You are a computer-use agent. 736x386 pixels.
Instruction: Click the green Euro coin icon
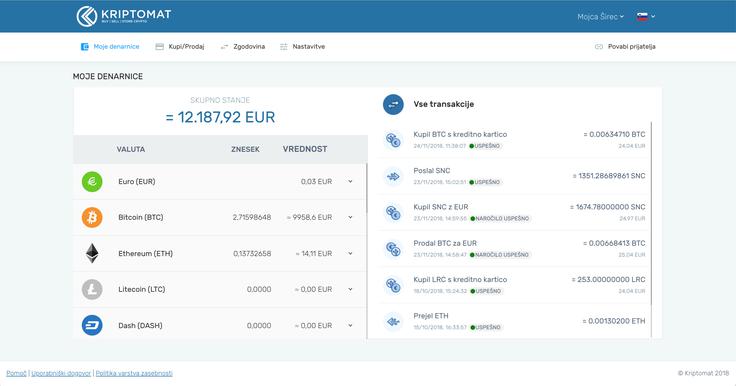pos(92,181)
